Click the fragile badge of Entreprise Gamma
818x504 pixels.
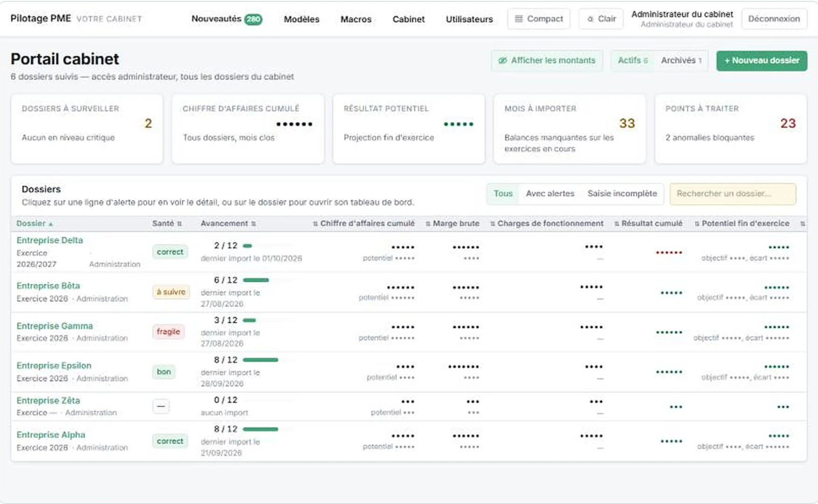(168, 332)
